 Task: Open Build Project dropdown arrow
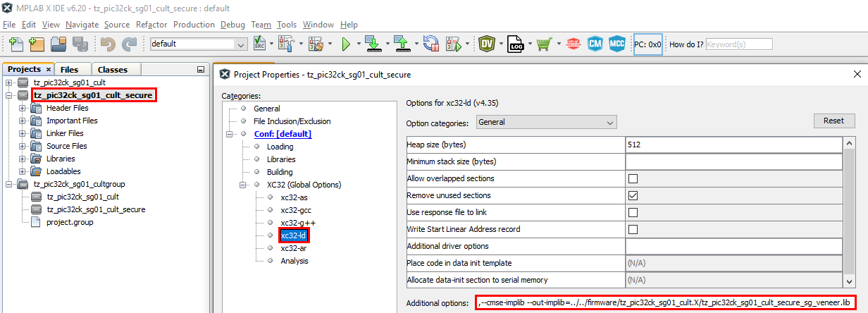pyautogui.click(x=300, y=44)
